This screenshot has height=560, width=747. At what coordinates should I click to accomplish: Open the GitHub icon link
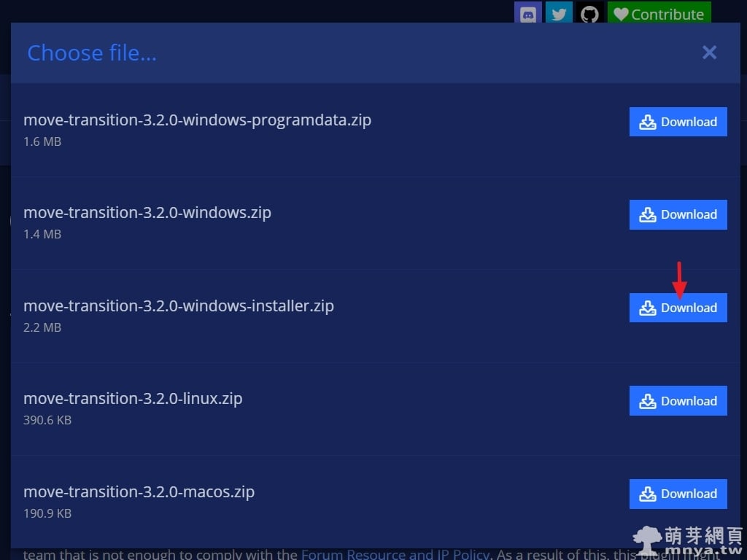[x=589, y=13]
